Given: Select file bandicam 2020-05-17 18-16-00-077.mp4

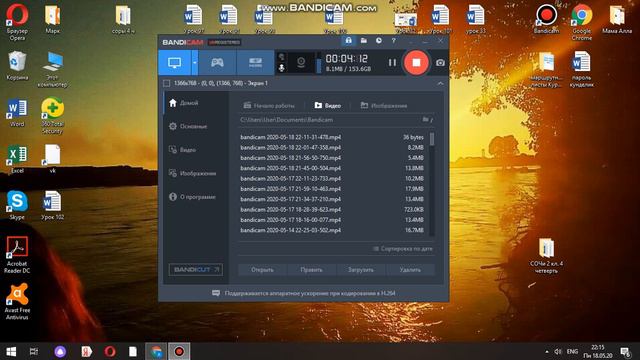Looking at the screenshot, I should point(332,220).
